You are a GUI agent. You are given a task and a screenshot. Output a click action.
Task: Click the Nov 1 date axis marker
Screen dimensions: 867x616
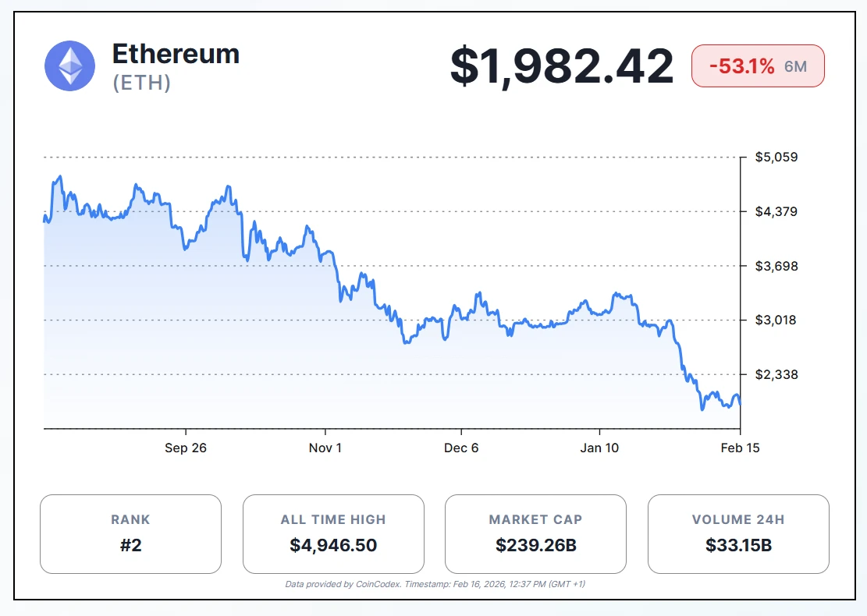pyautogui.click(x=325, y=448)
